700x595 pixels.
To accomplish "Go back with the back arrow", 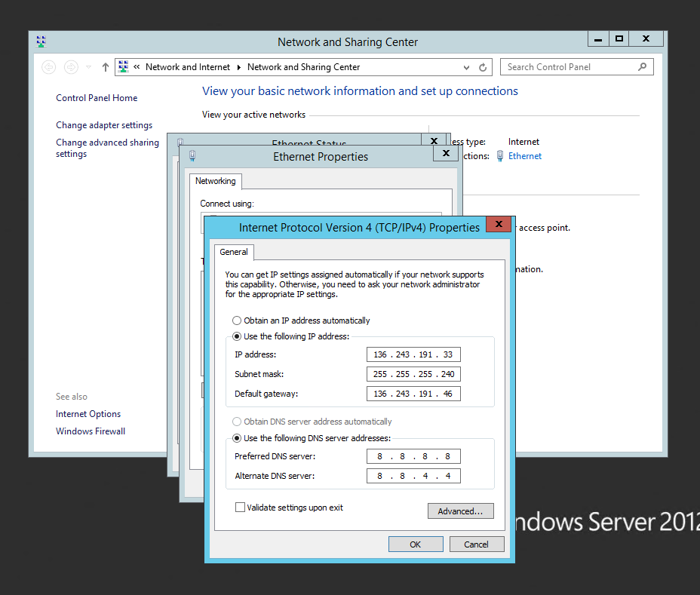I will (49, 67).
